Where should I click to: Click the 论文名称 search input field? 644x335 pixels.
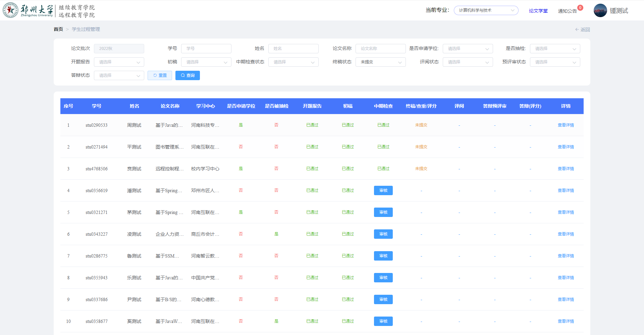tap(381, 49)
